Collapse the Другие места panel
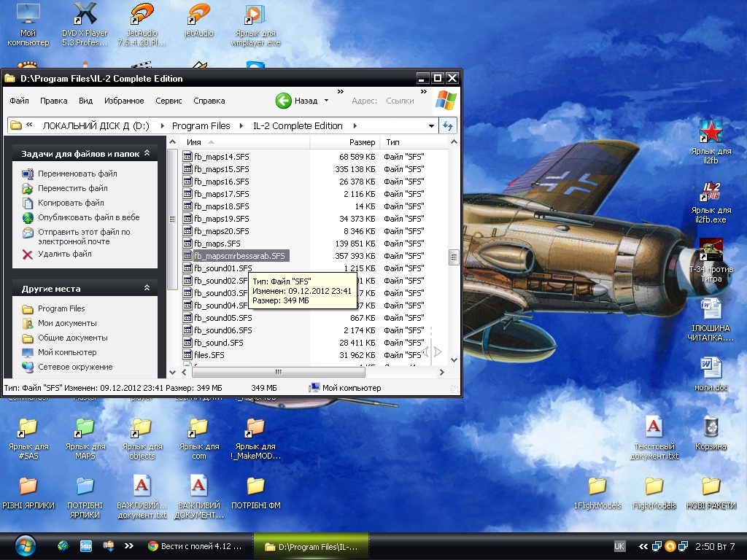The height and width of the screenshot is (560, 747). click(147, 288)
